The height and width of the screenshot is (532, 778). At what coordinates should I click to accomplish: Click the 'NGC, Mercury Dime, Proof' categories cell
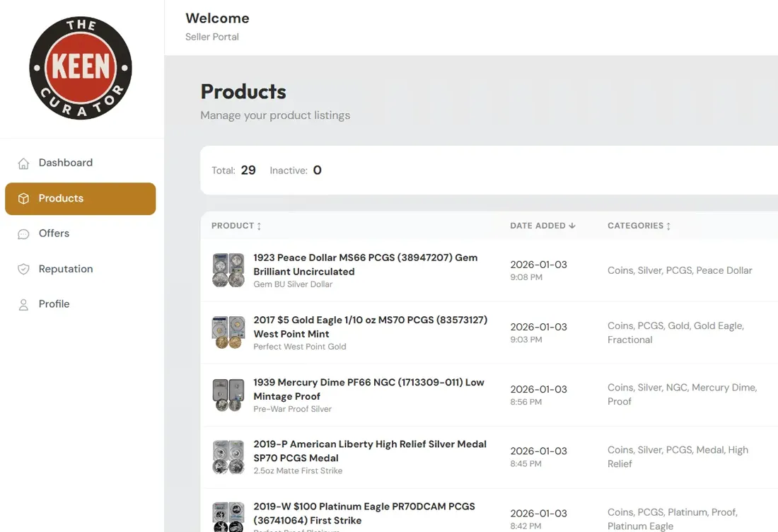pos(683,395)
